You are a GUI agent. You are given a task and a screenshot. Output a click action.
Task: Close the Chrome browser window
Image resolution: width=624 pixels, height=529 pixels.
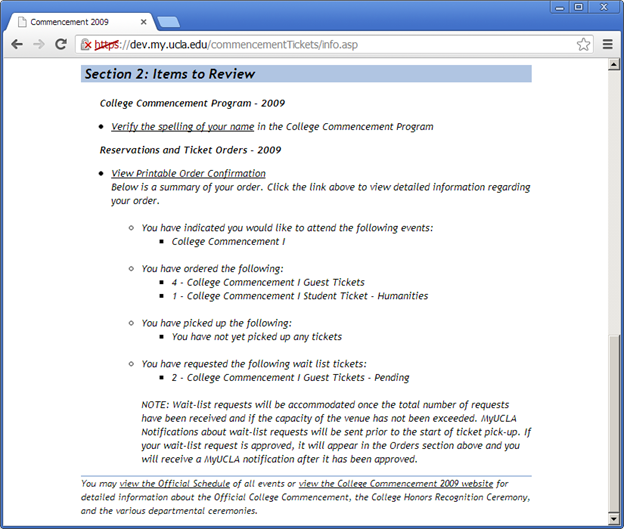coord(604,7)
